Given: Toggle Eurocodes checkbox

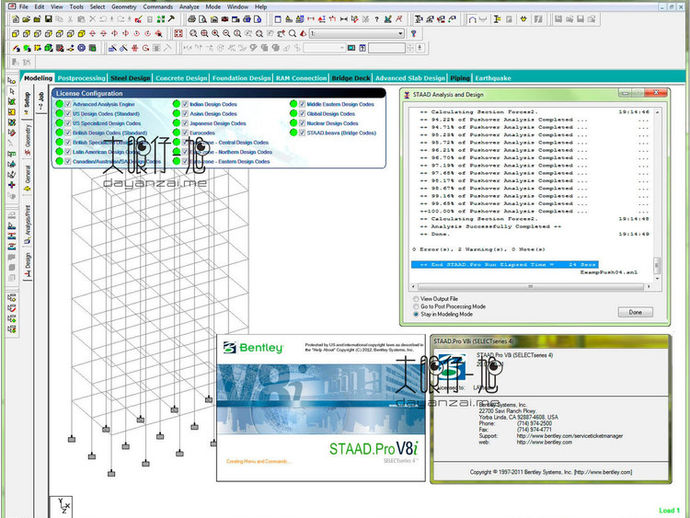Looking at the screenshot, I should [185, 132].
